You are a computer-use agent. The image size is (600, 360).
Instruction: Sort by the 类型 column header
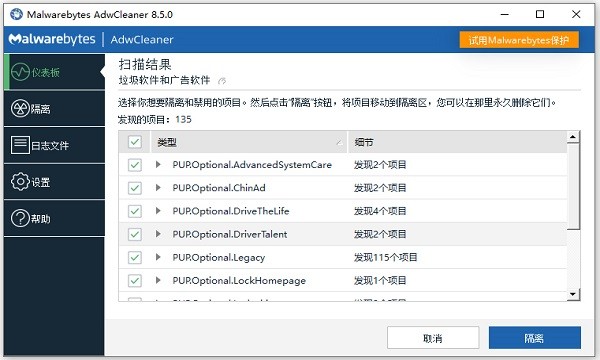point(249,142)
